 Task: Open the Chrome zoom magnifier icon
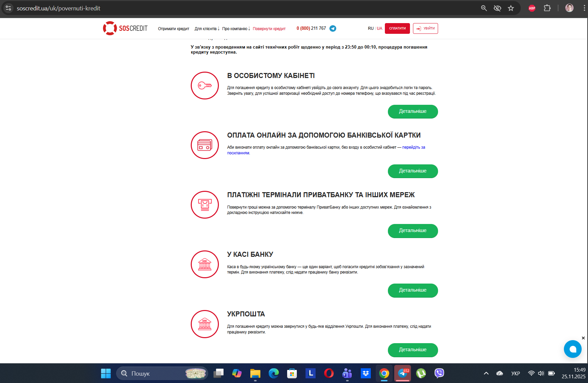[484, 8]
